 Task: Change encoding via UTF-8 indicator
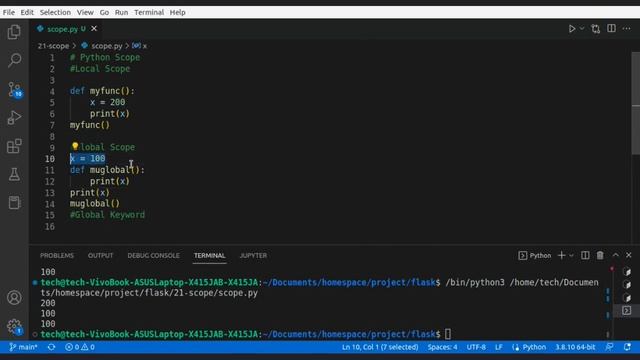[476, 347]
